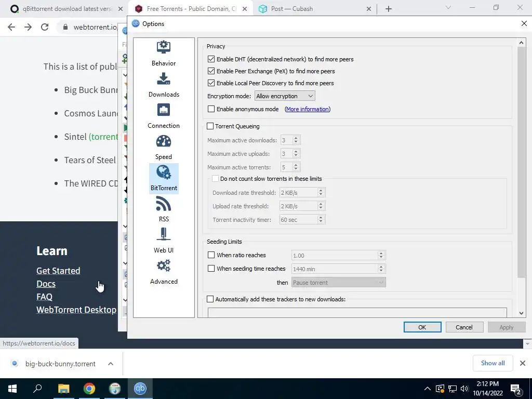Viewport: 532px width, 399px height.
Task: Open Chrome from the taskbar
Action: (89, 389)
